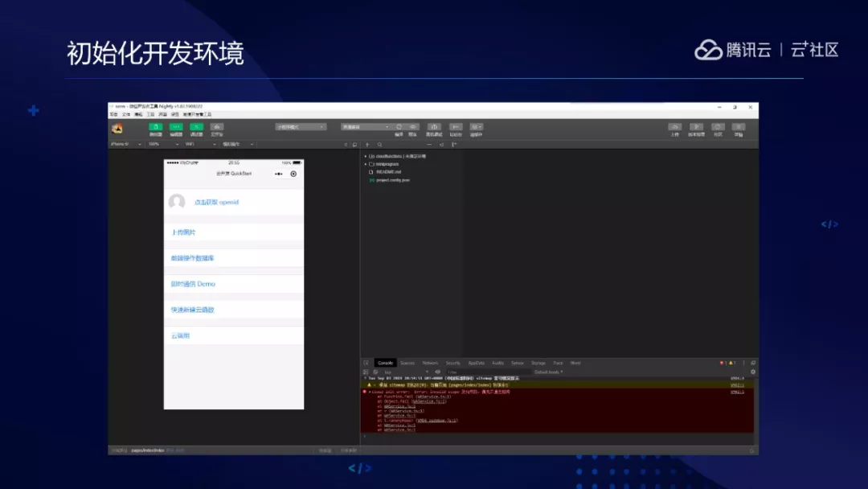Click the 即时通信 Demo link
868x489 pixels.
click(x=193, y=284)
